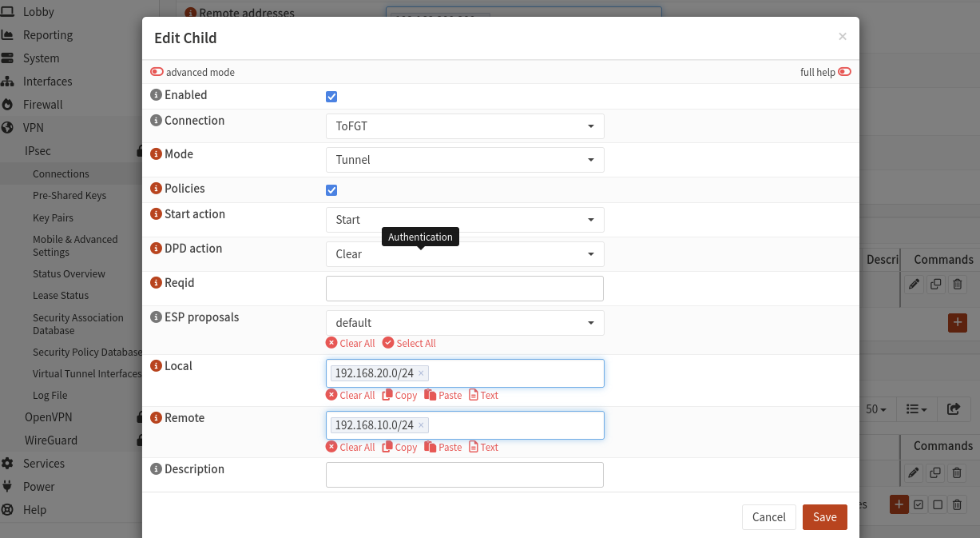Open the DPD action dropdown showing Clear

pyautogui.click(x=465, y=254)
